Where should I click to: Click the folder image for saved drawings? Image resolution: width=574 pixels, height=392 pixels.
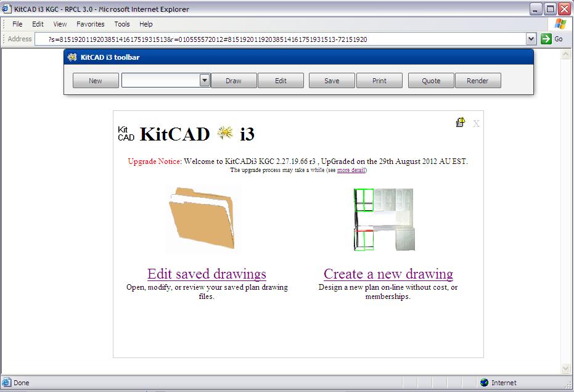pyautogui.click(x=202, y=219)
